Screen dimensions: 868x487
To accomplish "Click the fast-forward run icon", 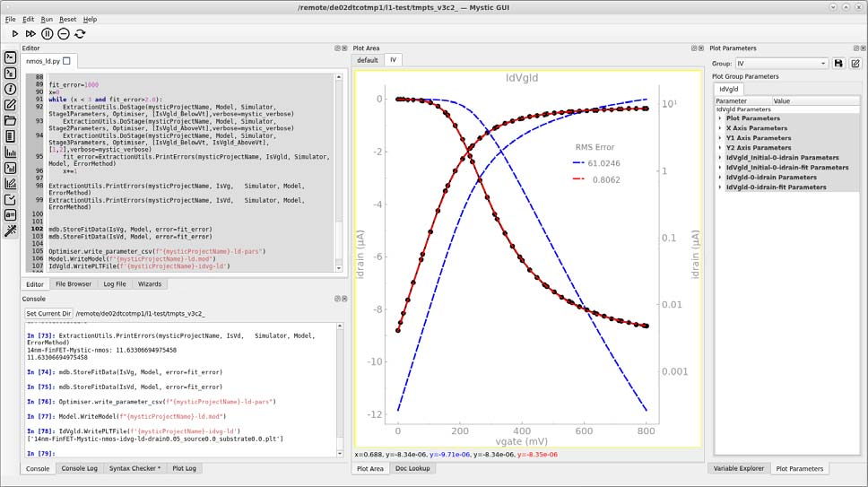I will [x=31, y=33].
